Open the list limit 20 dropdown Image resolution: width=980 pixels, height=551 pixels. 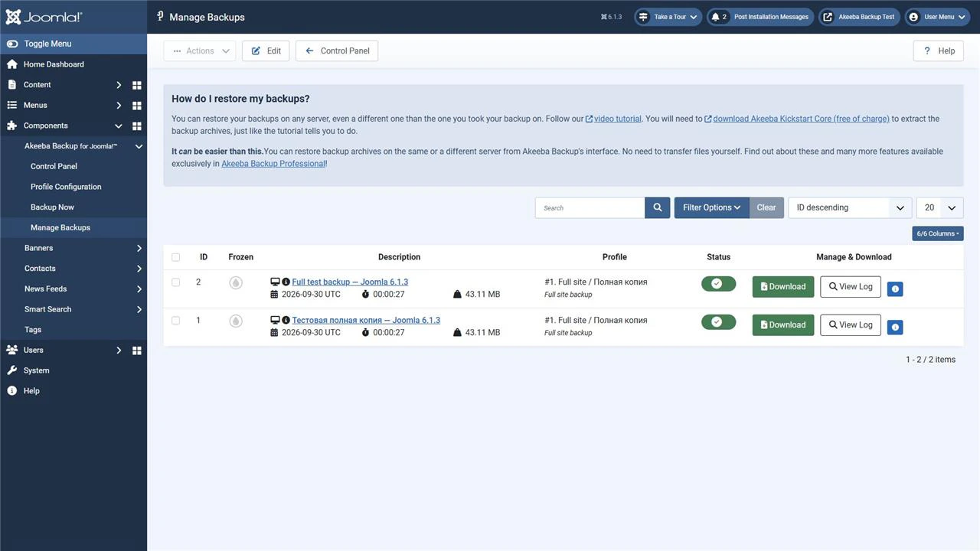click(939, 207)
